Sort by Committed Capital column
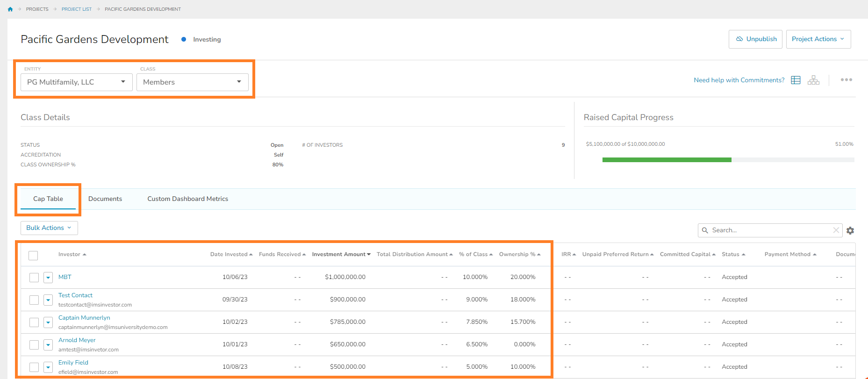This screenshot has height=379, width=868. point(688,254)
